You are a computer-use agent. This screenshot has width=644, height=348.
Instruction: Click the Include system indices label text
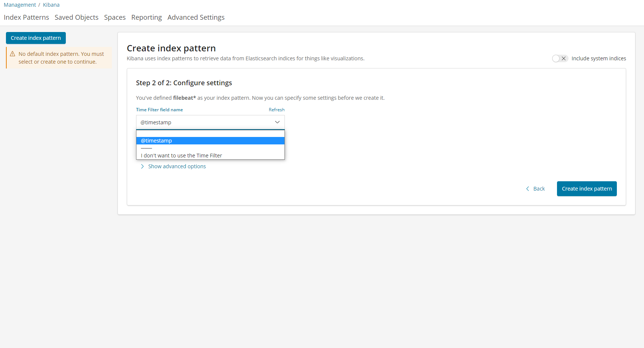(599, 58)
